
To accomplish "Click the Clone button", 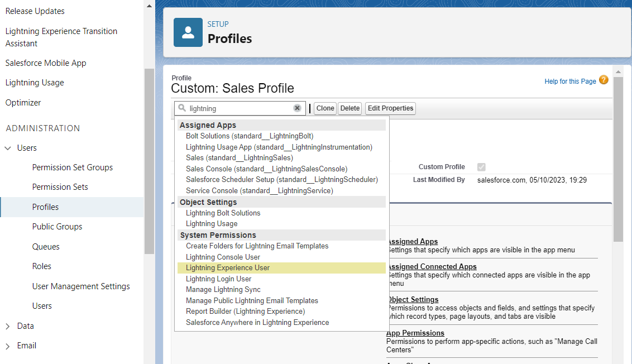I will [325, 108].
